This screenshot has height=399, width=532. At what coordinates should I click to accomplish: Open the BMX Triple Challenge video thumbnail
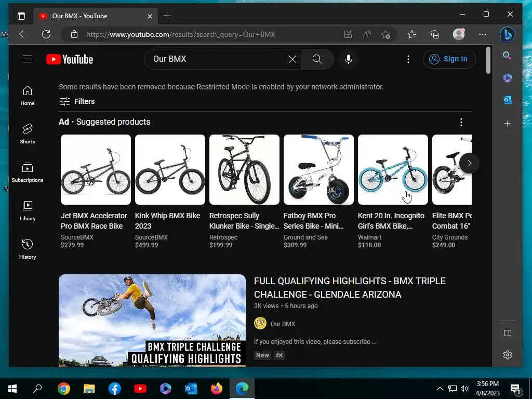[x=152, y=320]
